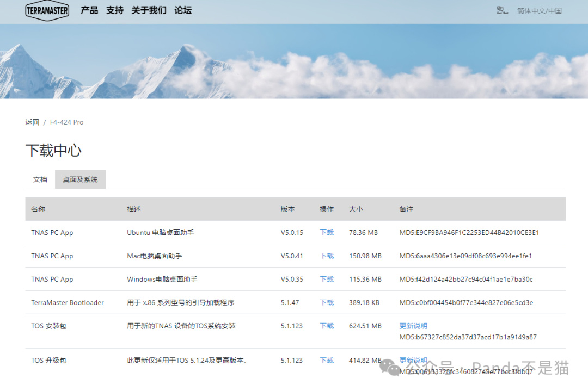Click the 大小 column header
The height and width of the screenshot is (391, 588).
[x=356, y=209]
